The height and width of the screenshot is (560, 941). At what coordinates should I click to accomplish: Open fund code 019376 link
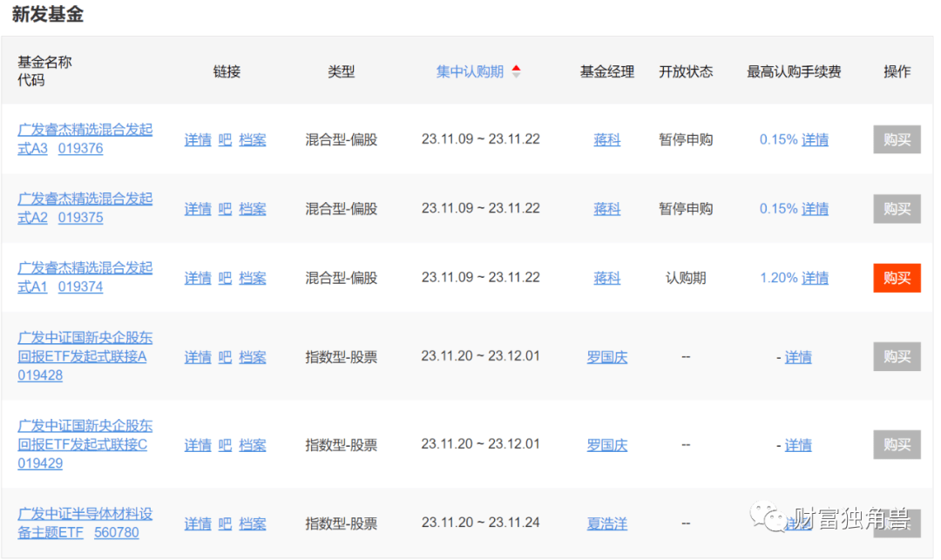pyautogui.click(x=80, y=148)
